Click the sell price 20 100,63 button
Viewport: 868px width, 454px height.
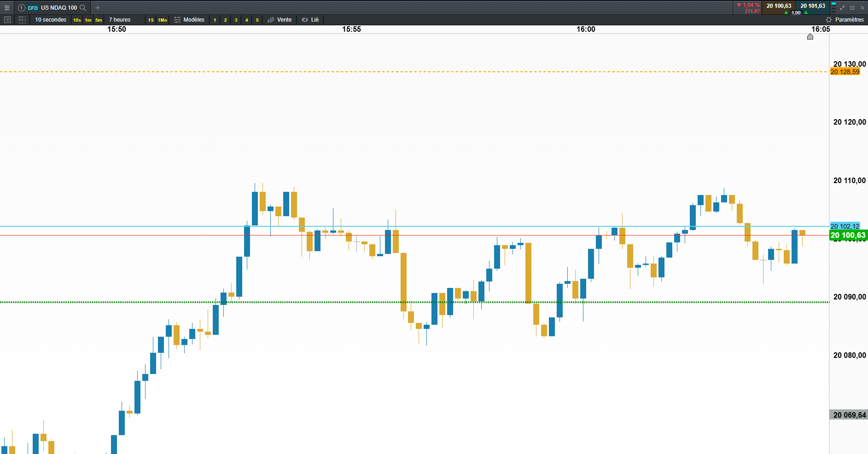click(779, 6)
